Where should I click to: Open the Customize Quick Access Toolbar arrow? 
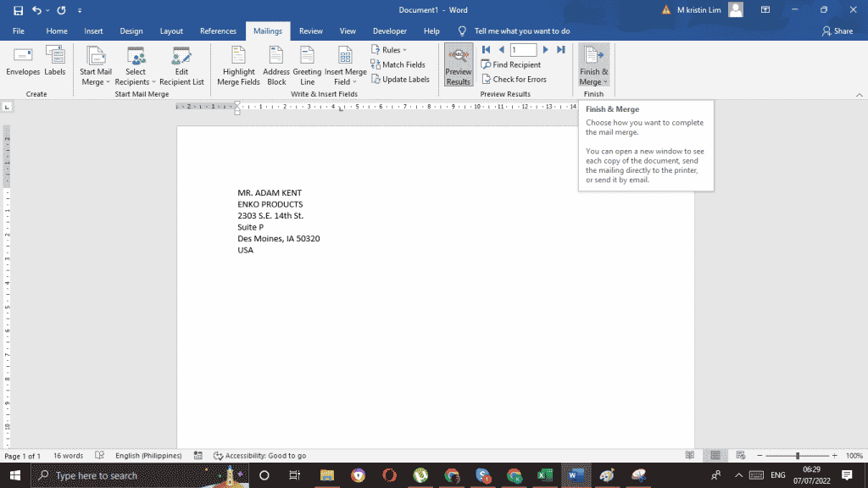(x=80, y=10)
